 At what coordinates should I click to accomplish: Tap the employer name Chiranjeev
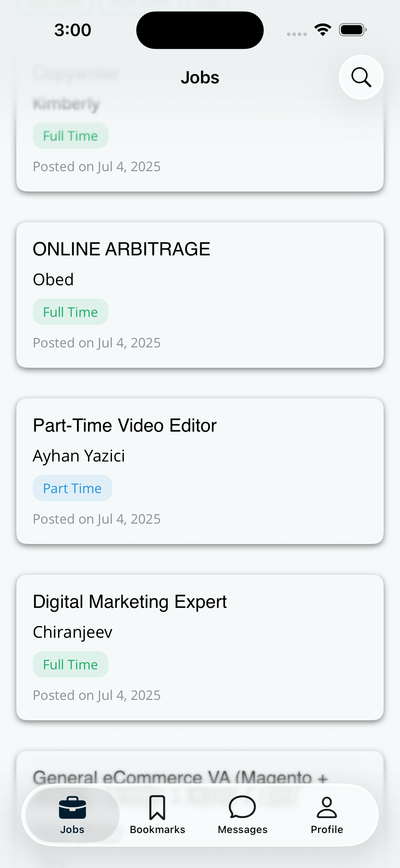point(73,632)
